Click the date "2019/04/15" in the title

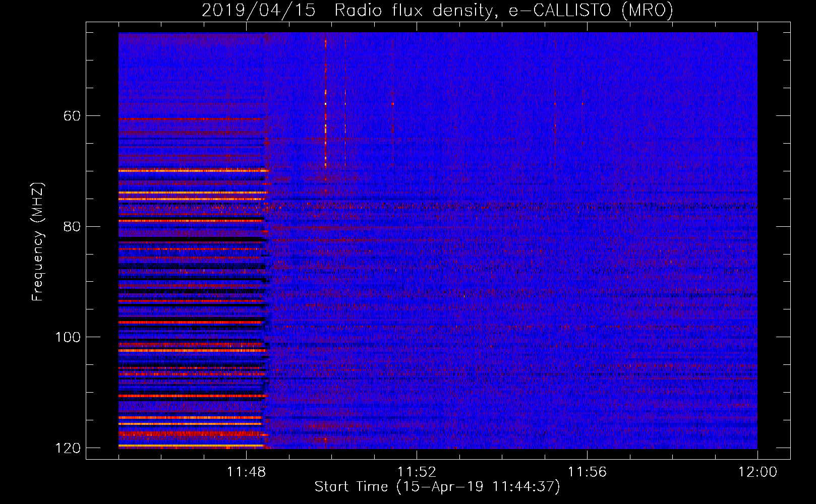tap(259, 10)
